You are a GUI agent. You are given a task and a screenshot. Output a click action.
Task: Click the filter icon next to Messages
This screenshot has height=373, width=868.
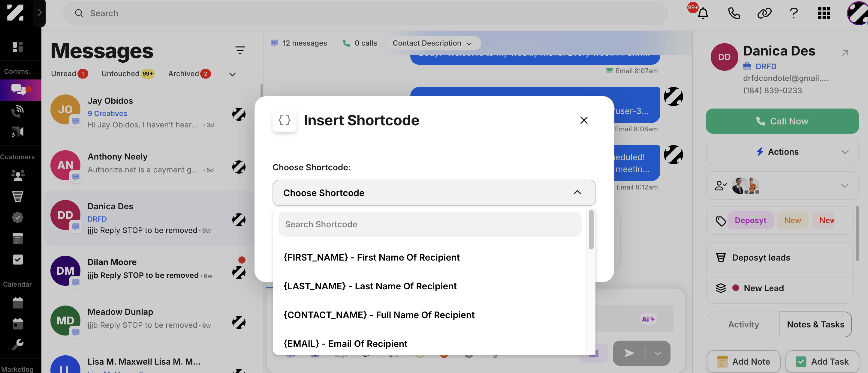pos(240,50)
